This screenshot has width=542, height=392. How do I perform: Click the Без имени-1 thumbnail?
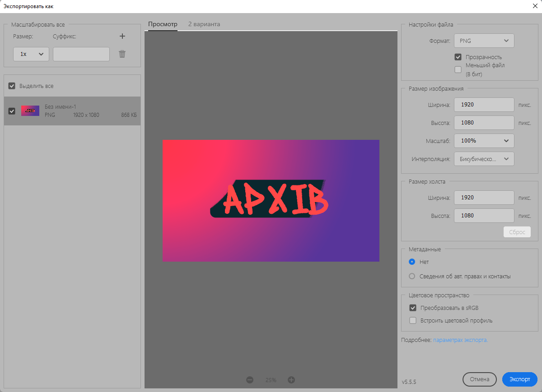[30, 111]
